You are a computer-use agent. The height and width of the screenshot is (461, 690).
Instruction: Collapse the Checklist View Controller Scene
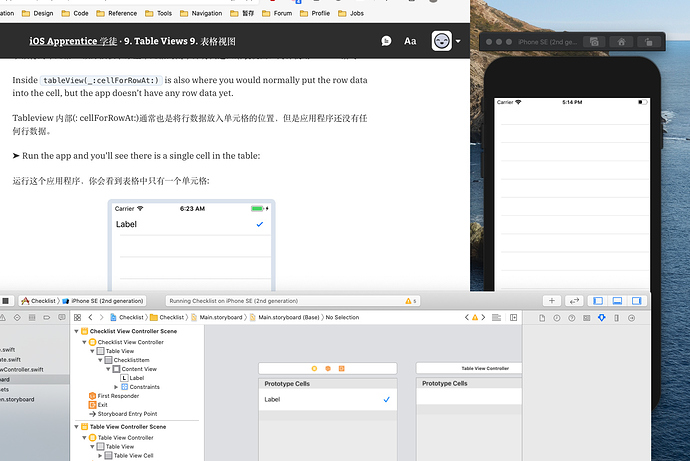click(x=78, y=331)
